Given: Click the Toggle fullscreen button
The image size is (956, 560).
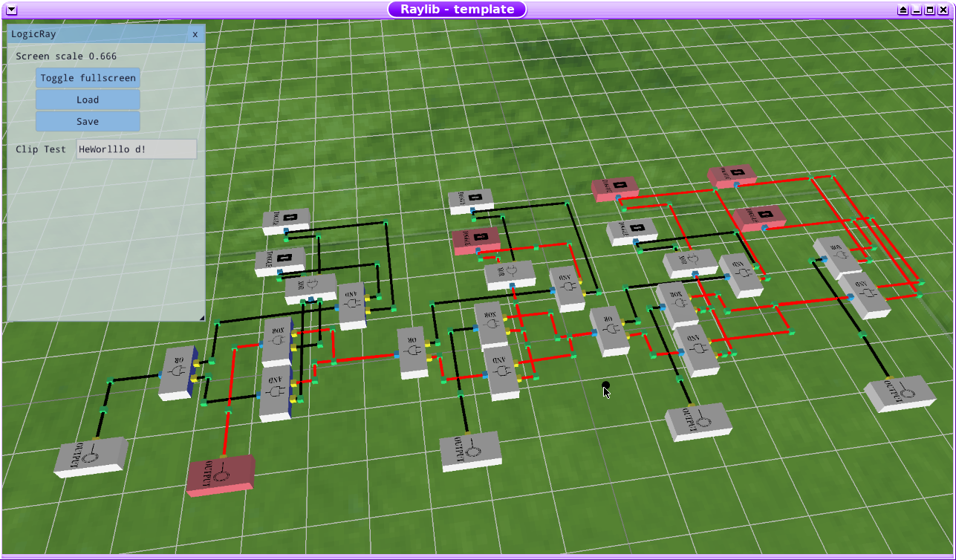Looking at the screenshot, I should 88,78.
